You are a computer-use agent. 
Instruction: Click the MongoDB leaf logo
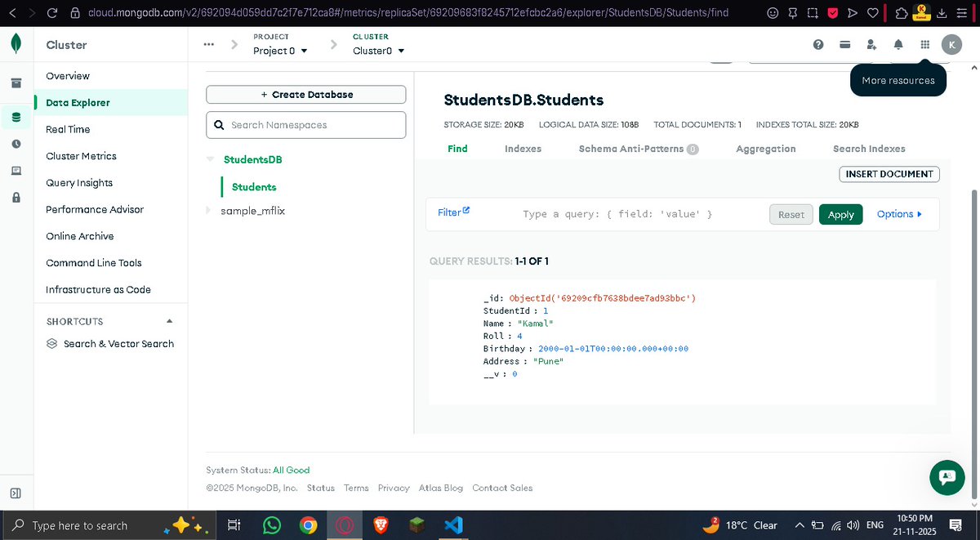16,43
